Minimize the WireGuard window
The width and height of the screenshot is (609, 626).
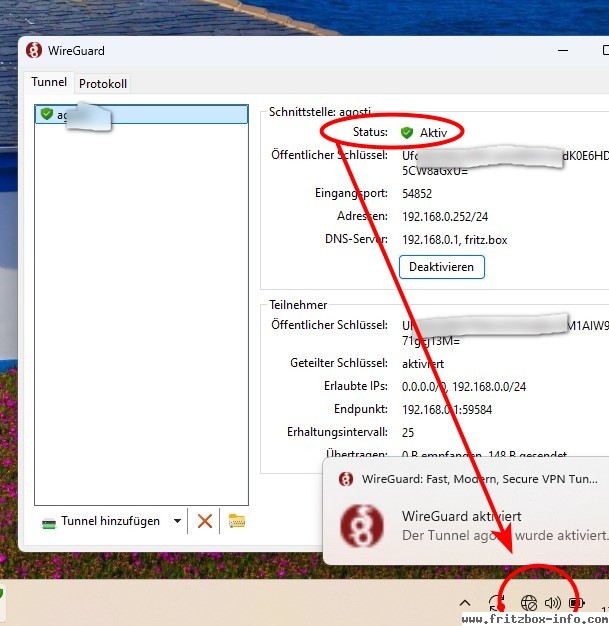point(563,51)
